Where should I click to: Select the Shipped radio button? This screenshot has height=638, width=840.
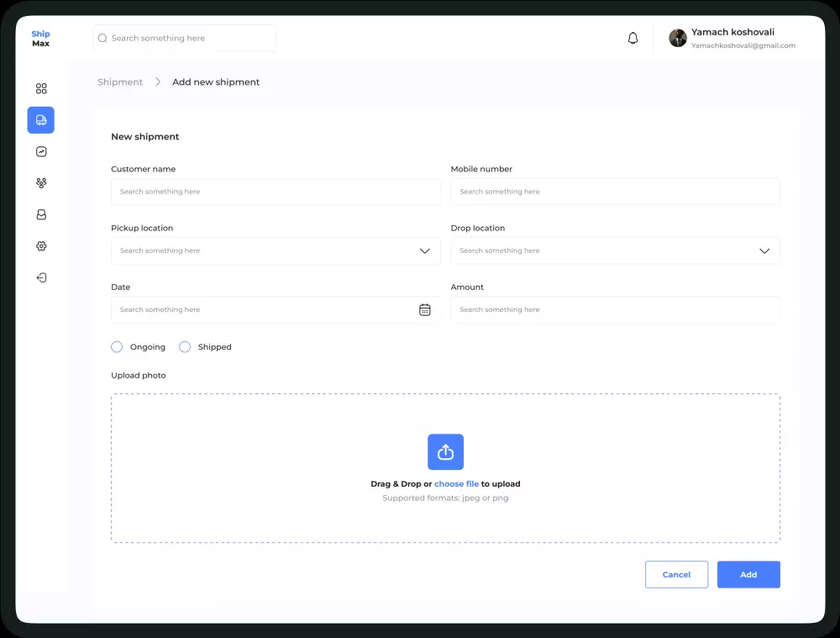point(185,347)
